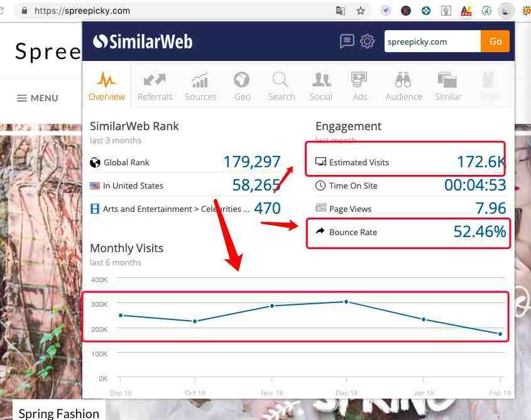The height and width of the screenshot is (420, 531).
Task: Select the Overview tab
Action: 107,86
